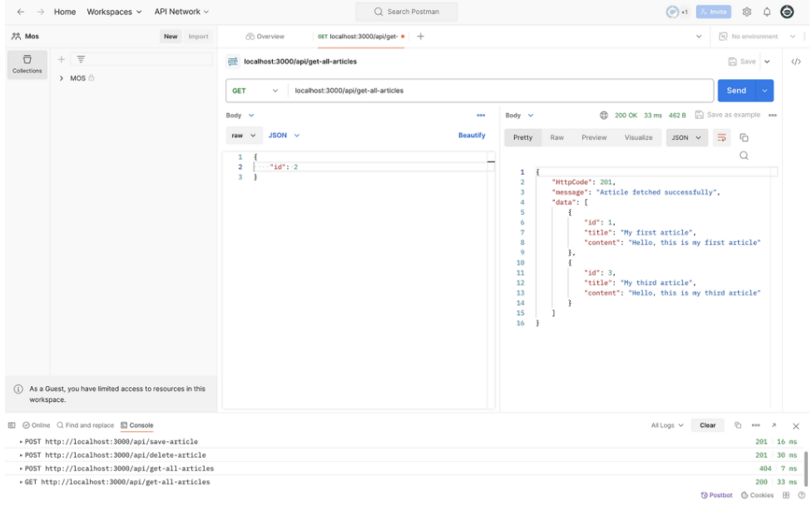Open the code snippet panel icon
Viewport: 812px width, 506px height.
795,62
